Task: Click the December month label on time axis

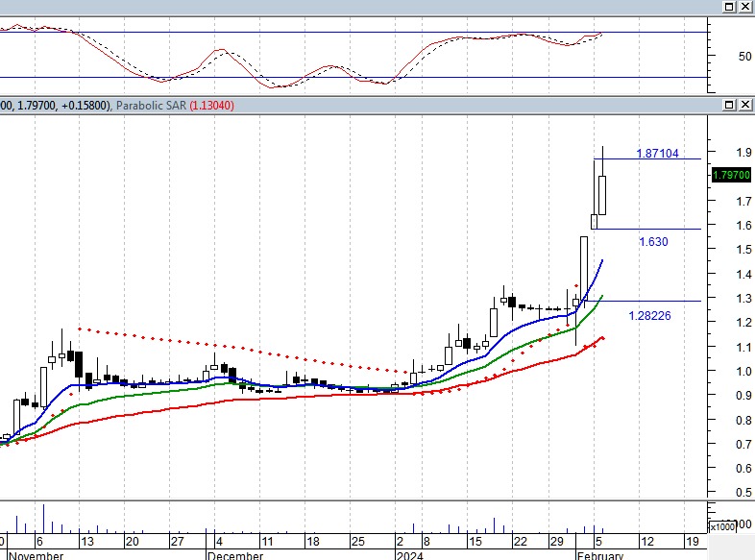Action: (236, 555)
